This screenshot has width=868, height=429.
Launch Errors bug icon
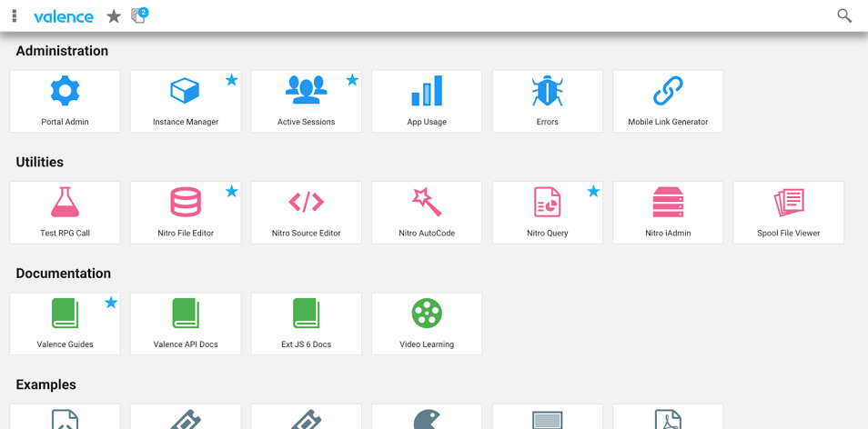point(548,91)
